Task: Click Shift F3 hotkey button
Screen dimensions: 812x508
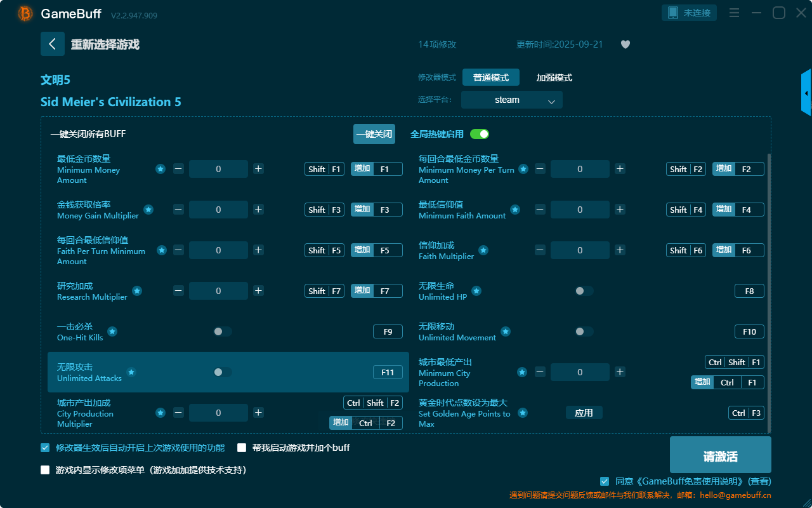Action: 325,210
